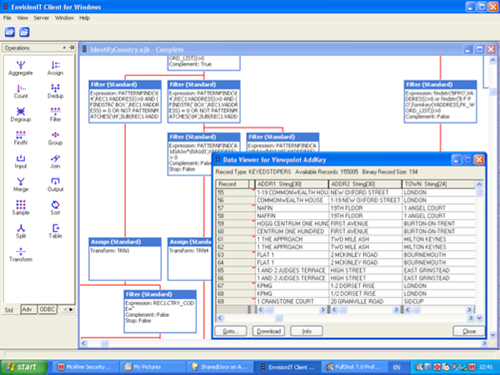Click Data Viewer vertical scrollbar up arrow

(479, 184)
